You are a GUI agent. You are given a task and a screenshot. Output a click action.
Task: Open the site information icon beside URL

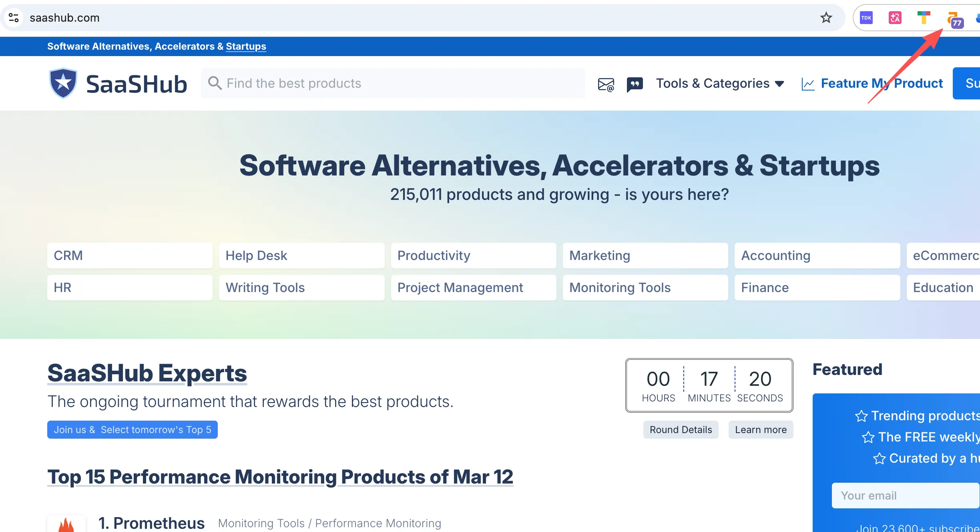pos(14,18)
